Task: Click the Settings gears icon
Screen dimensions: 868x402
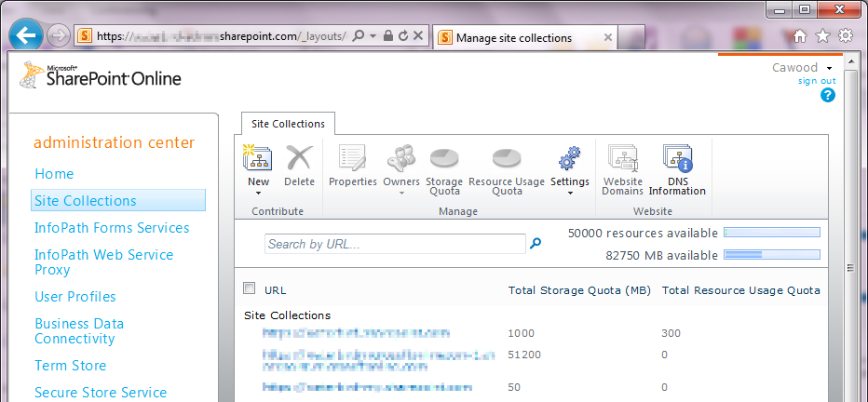Action: point(569,158)
